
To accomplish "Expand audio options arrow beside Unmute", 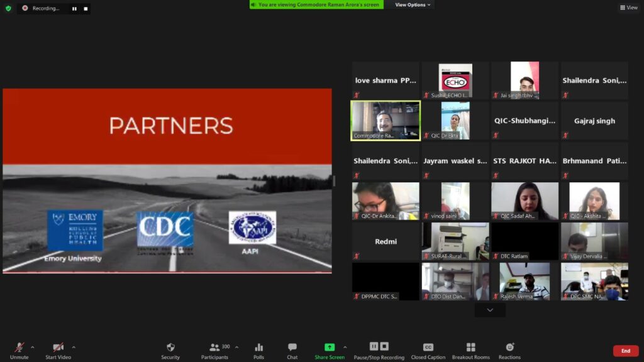I will point(33,347).
